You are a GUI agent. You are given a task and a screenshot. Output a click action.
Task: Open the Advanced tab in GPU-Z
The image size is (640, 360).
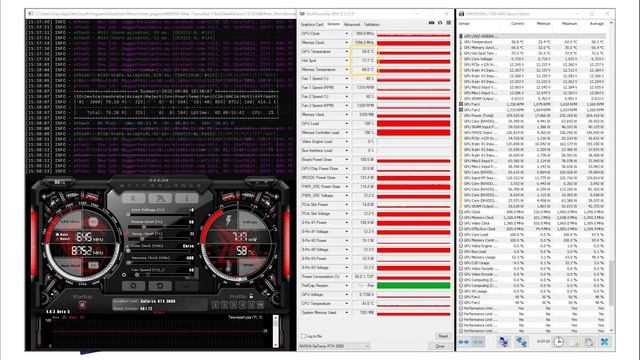[x=352, y=24]
